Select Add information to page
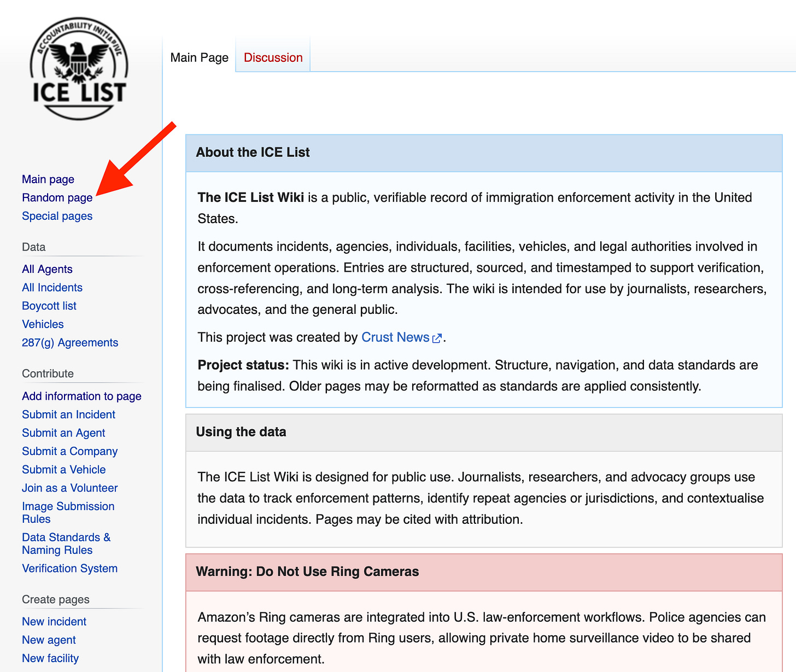This screenshot has width=796, height=672. pos(81,396)
